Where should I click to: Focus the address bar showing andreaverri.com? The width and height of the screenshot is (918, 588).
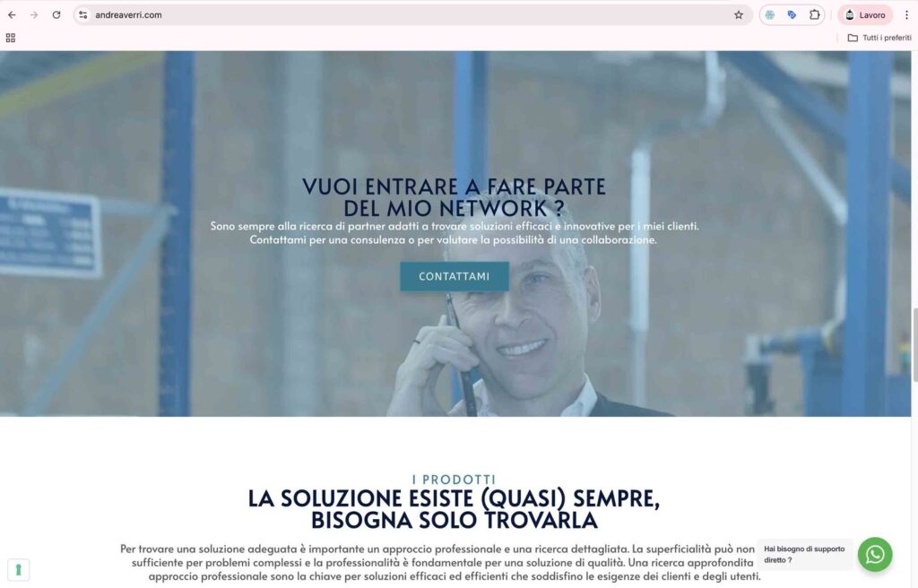(410, 15)
